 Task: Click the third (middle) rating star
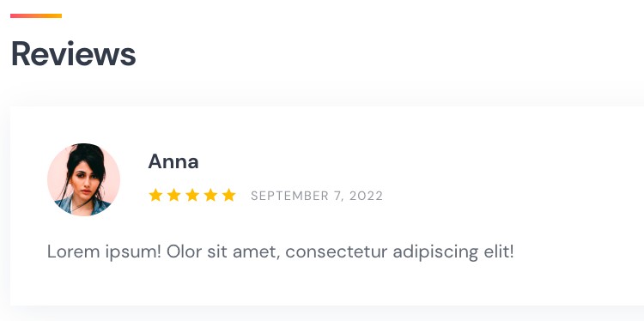click(x=192, y=195)
